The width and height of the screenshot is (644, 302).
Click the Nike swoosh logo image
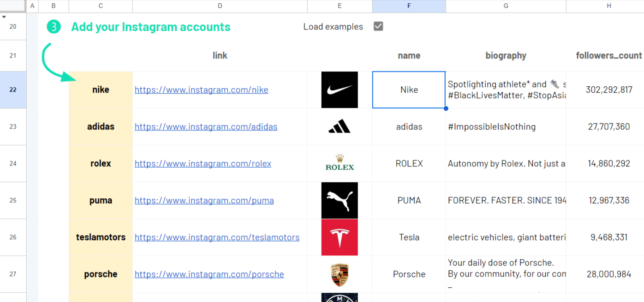point(340,90)
